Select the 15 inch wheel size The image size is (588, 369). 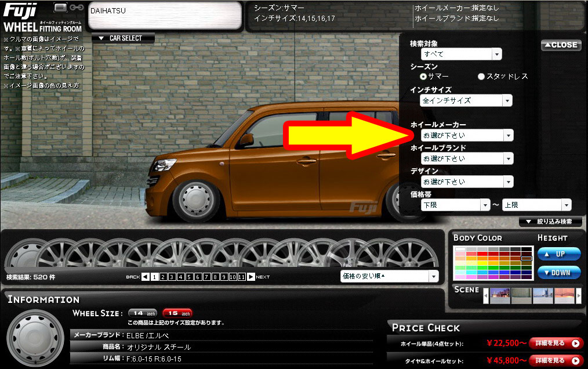click(x=177, y=313)
